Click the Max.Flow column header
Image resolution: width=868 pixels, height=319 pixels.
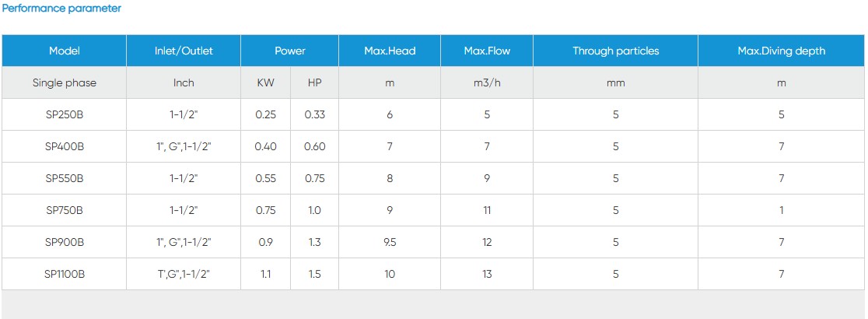pos(487,51)
